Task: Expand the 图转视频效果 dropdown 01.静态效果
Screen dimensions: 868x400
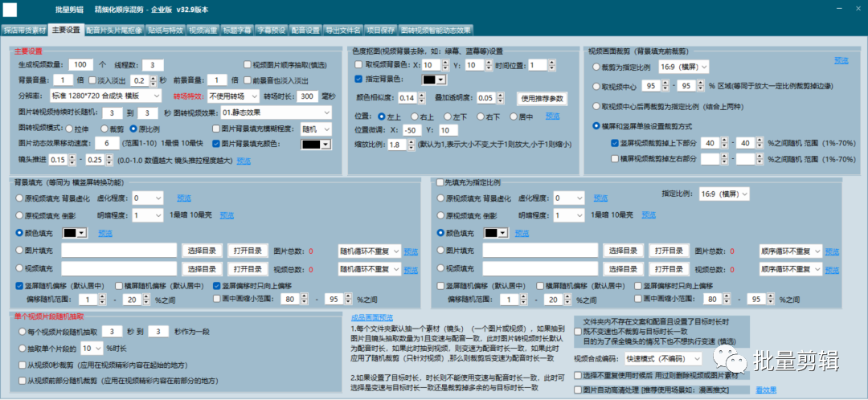Action: pyautogui.click(x=276, y=112)
